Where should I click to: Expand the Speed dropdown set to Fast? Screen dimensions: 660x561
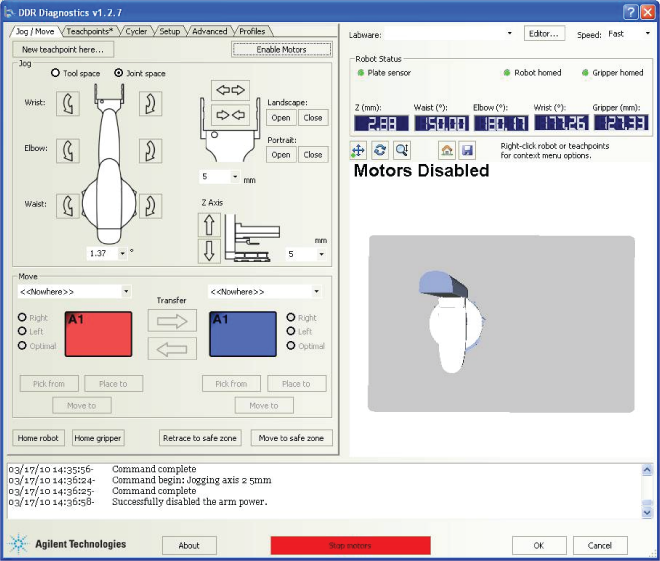point(648,34)
